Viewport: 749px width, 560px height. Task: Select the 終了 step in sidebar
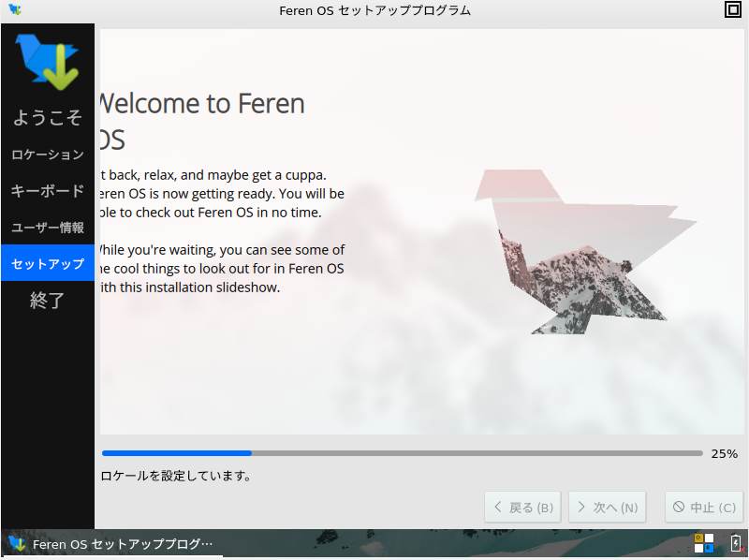(x=48, y=300)
